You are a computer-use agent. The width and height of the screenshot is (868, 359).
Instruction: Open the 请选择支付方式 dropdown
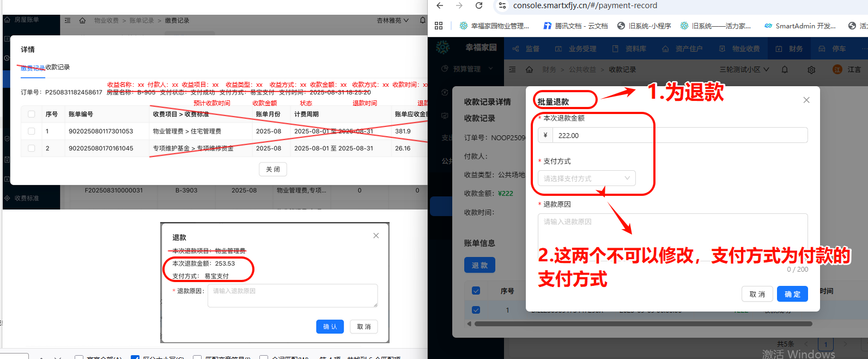pyautogui.click(x=586, y=178)
